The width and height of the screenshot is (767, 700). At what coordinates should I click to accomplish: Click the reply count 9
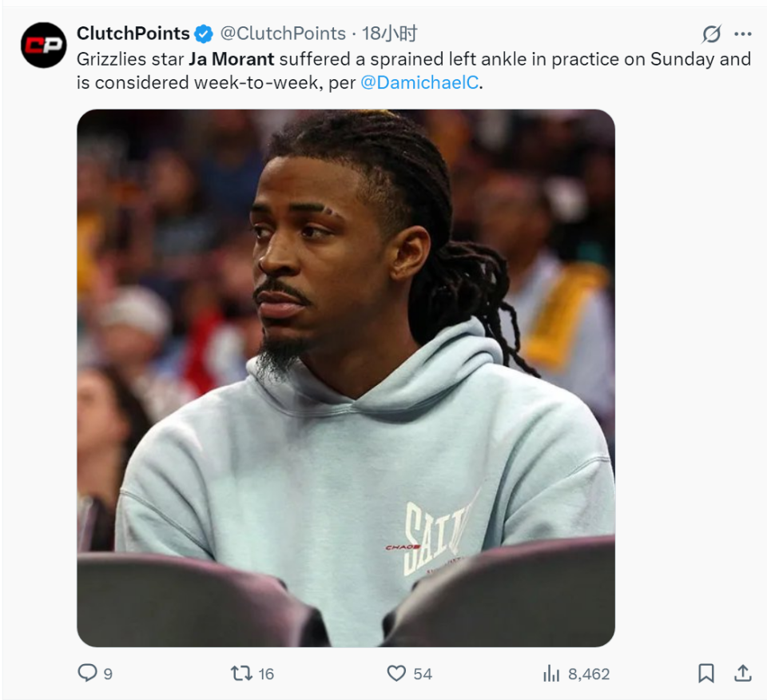[x=108, y=674]
